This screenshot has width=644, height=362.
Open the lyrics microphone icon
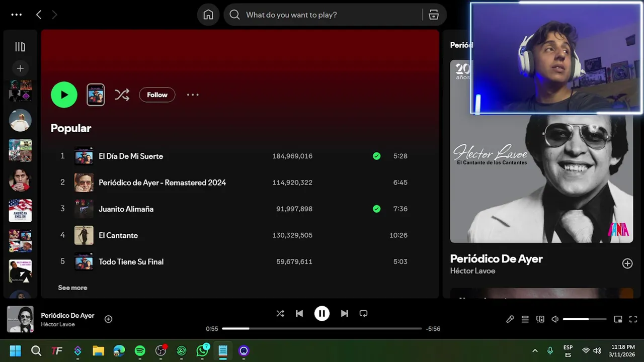tap(510, 319)
